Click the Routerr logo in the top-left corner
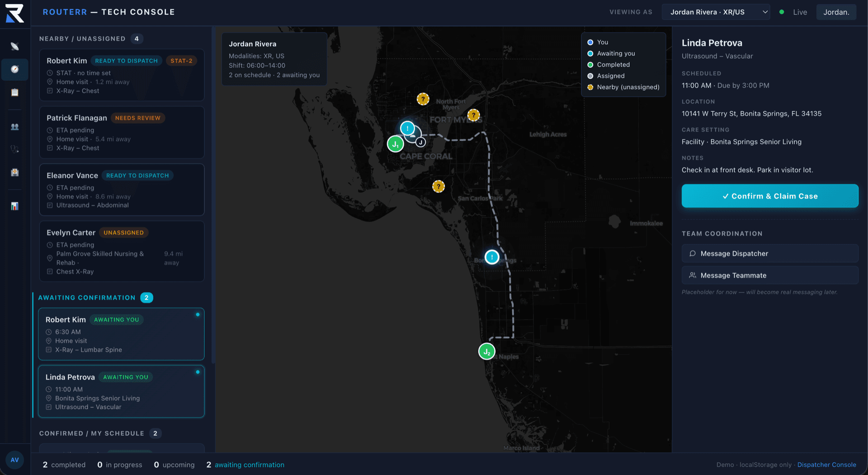868x475 pixels. pyautogui.click(x=14, y=12)
